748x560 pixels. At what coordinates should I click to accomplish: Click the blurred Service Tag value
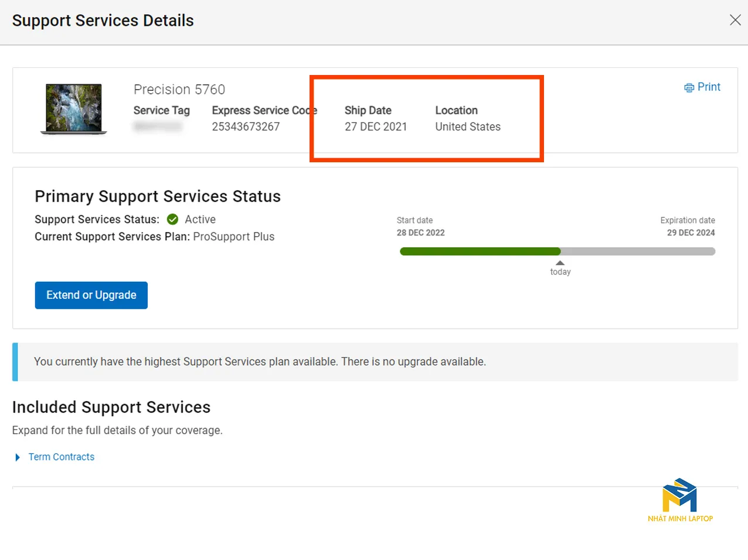pyautogui.click(x=157, y=127)
